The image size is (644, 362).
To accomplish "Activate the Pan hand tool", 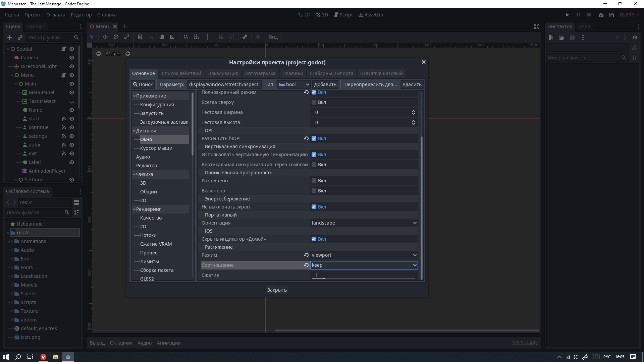I will (x=162, y=37).
